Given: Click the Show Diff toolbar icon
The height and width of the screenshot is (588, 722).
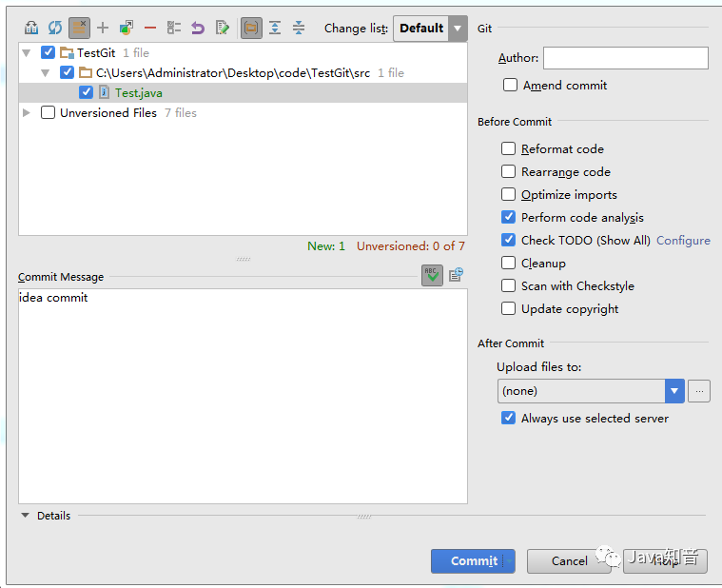Looking at the screenshot, I should (31, 29).
